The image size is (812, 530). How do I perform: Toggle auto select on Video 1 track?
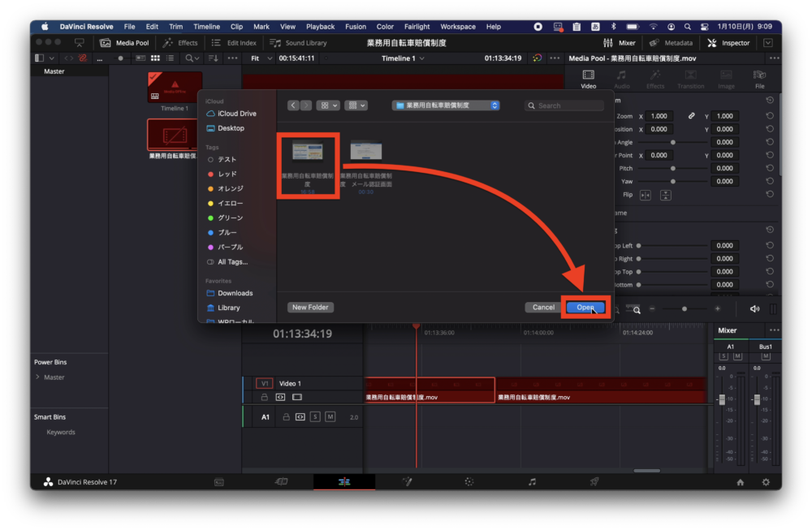[280, 398]
